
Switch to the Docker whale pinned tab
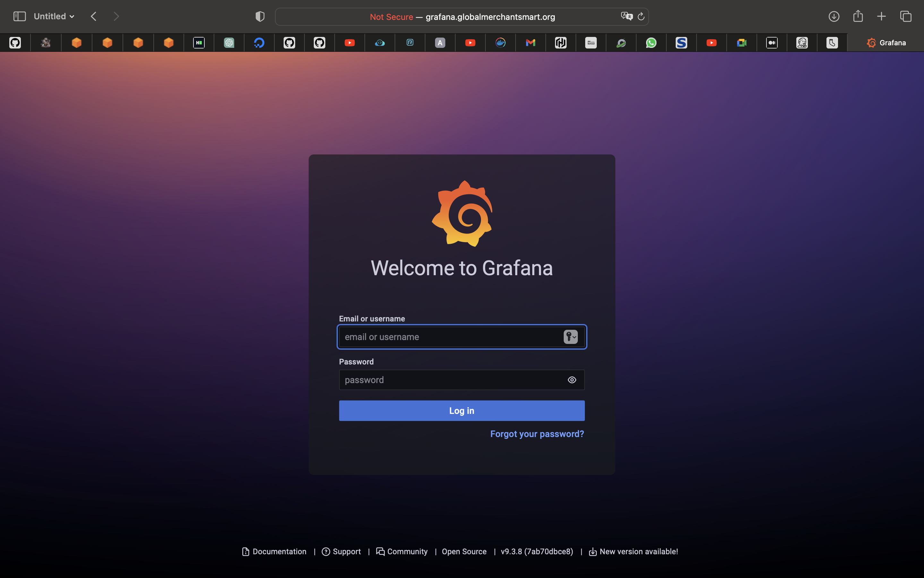[x=501, y=43]
